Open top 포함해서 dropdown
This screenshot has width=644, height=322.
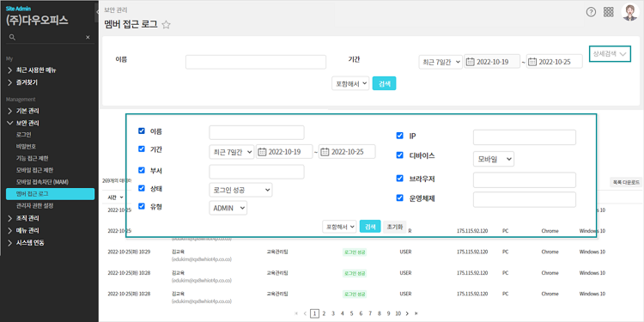point(350,84)
